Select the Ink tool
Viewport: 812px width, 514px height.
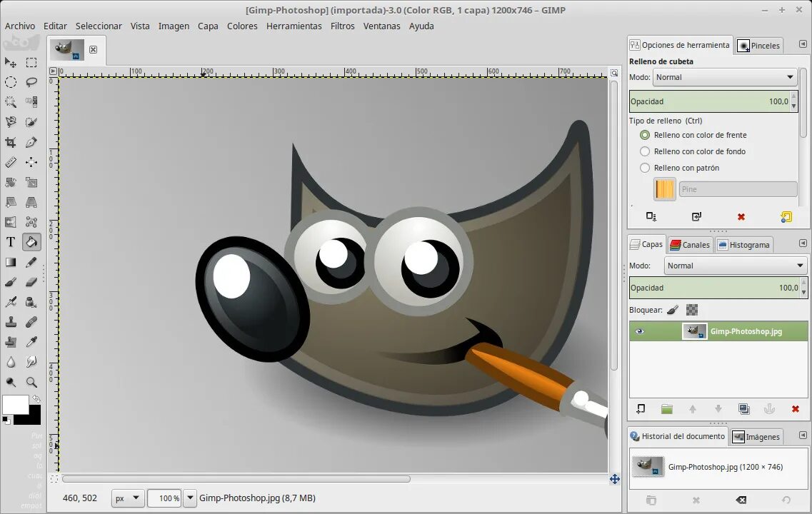pos(31,302)
